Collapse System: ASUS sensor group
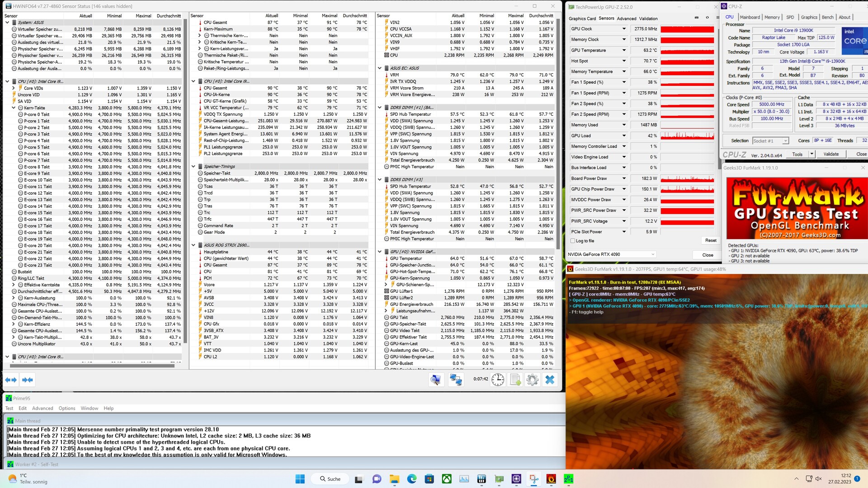Screen dimensions: 868x488 click(x=7, y=22)
